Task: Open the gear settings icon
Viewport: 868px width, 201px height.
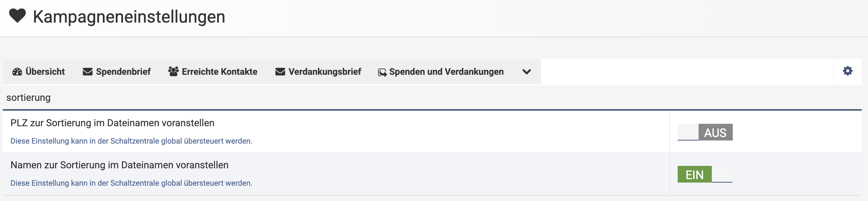Action: 847,71
